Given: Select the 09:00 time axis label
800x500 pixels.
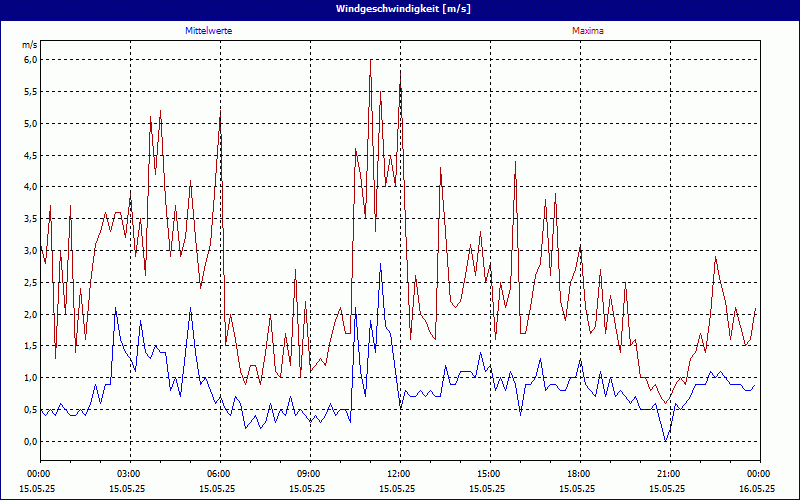Looking at the screenshot, I should coord(309,474).
